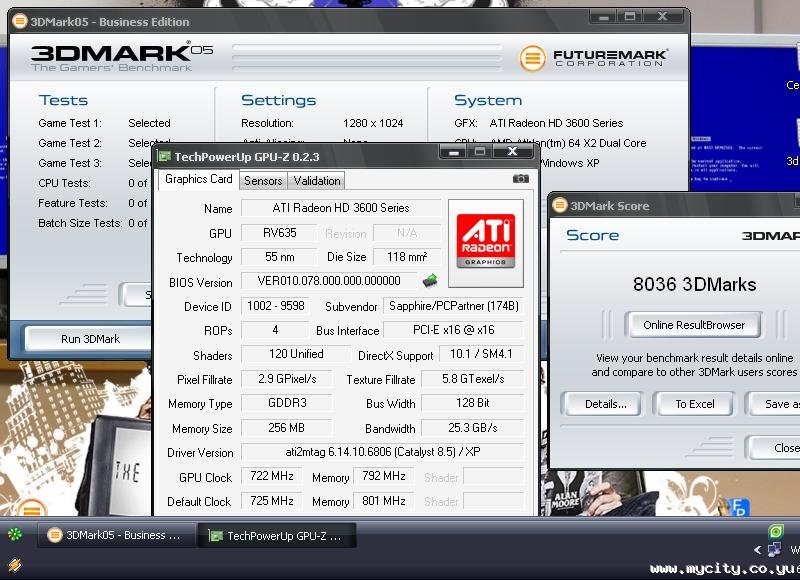
Task: Click the Die Size value 118 mm²
Action: click(407, 257)
